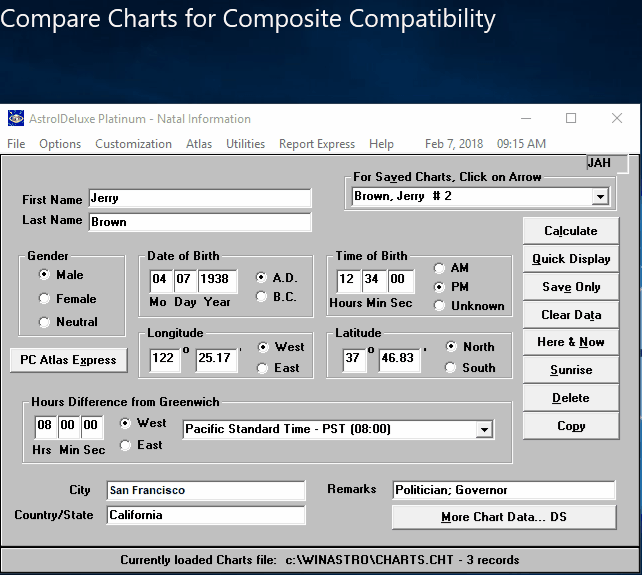Launch PC Atlas Express
Viewport: 642px width, 575px height.
click(x=68, y=360)
